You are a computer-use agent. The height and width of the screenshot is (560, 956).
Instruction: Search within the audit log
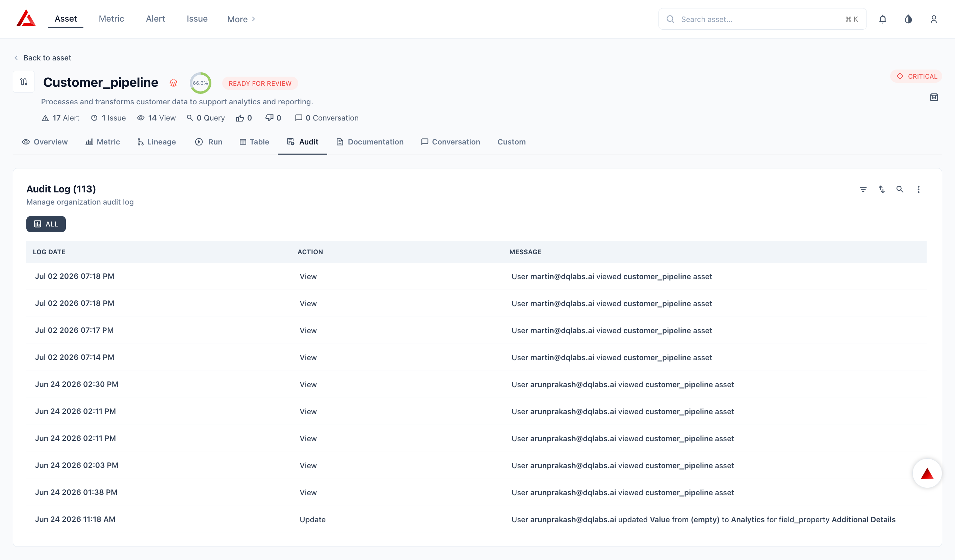point(901,190)
